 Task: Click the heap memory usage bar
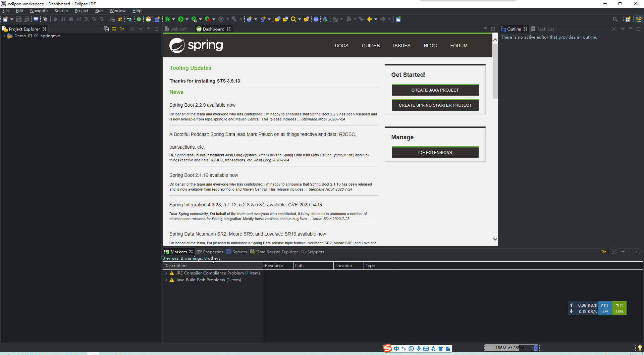point(508,348)
